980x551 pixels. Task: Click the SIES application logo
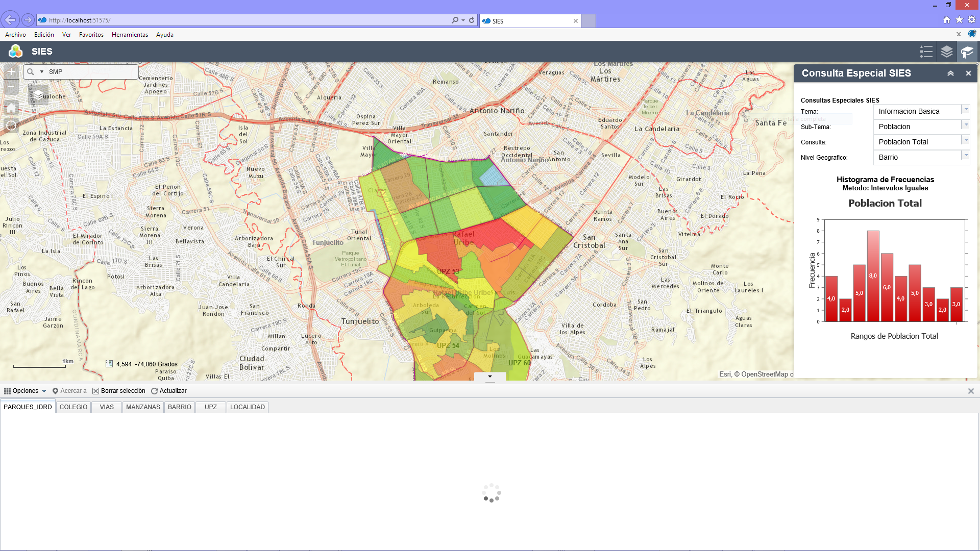point(16,51)
